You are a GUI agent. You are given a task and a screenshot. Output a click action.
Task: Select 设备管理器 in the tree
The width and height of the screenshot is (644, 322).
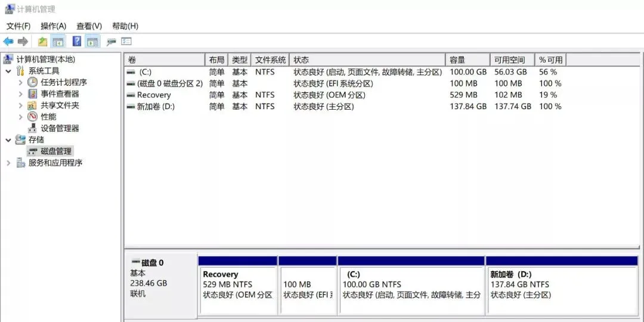[x=60, y=128]
